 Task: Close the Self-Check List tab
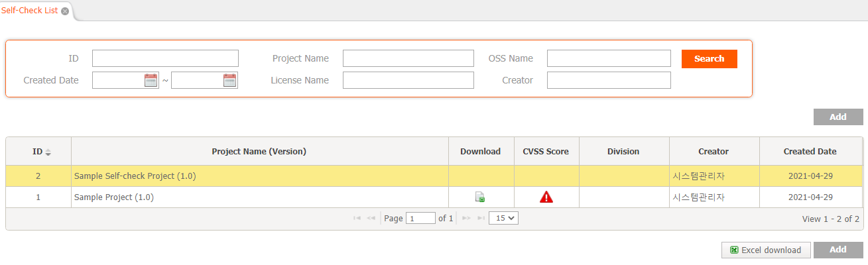coord(65,11)
